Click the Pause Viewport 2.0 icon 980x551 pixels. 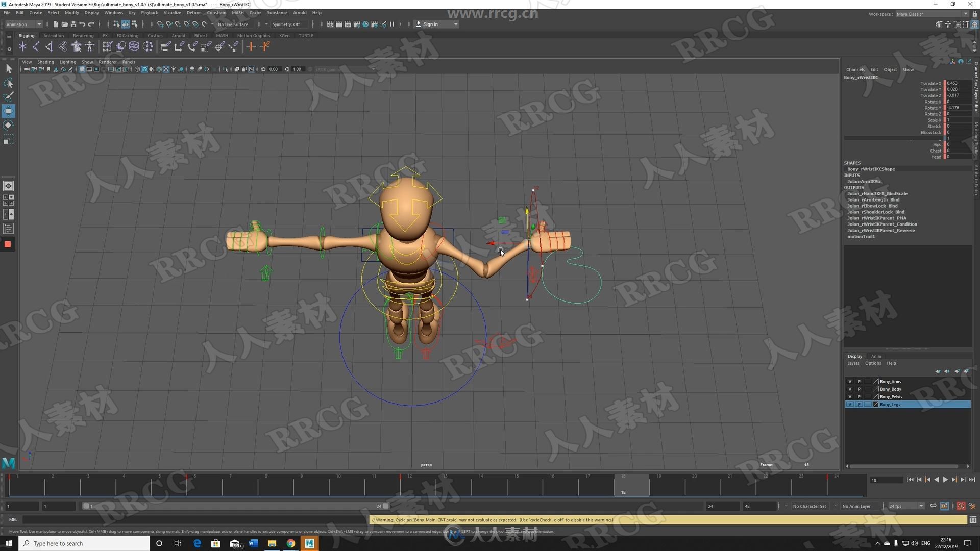tap(392, 24)
